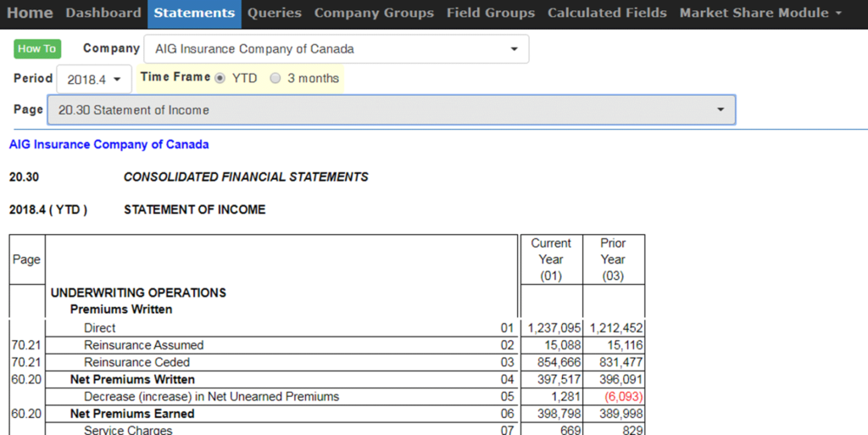868x435 pixels.
Task: Expand the Market Share Module menu
Action: (x=760, y=13)
